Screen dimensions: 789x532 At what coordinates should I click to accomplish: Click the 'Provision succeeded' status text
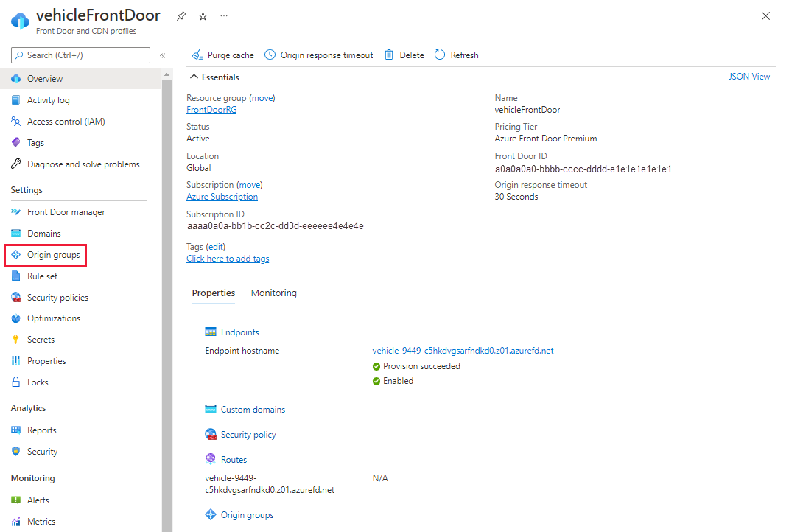[x=421, y=366]
